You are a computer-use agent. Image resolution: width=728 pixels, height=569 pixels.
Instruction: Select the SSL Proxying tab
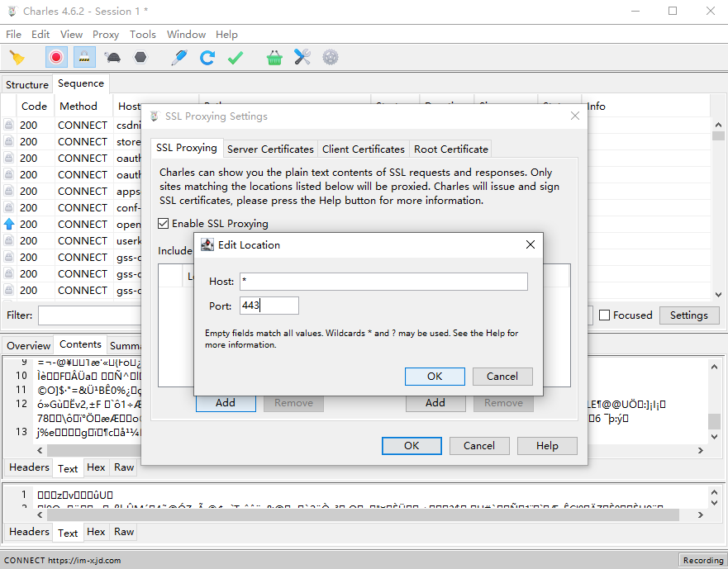[x=186, y=148]
